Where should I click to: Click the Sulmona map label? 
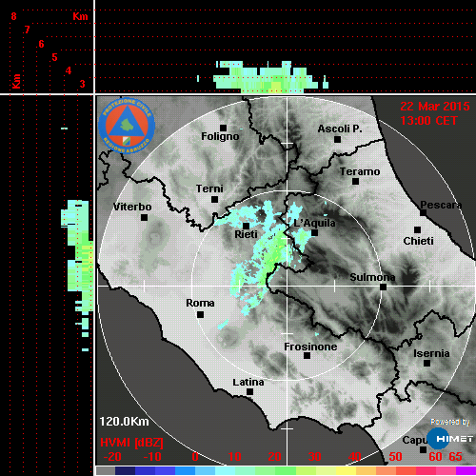coord(372,277)
